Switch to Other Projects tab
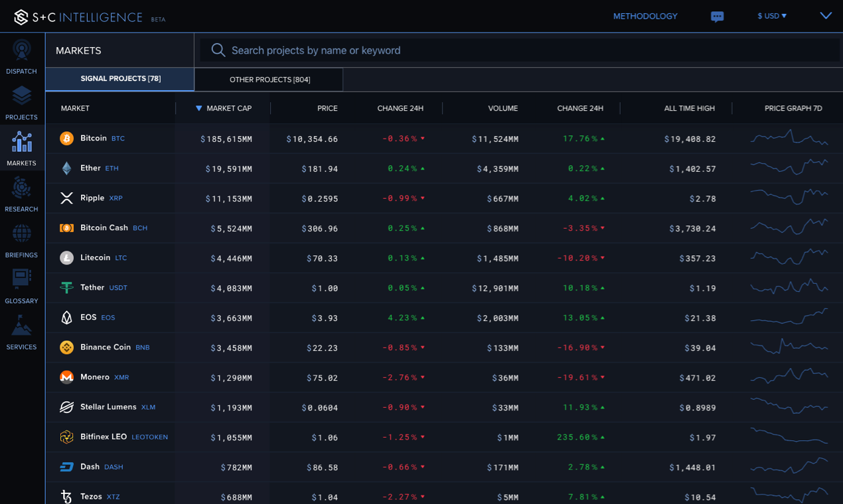Viewport: 843px width, 504px height. click(269, 80)
